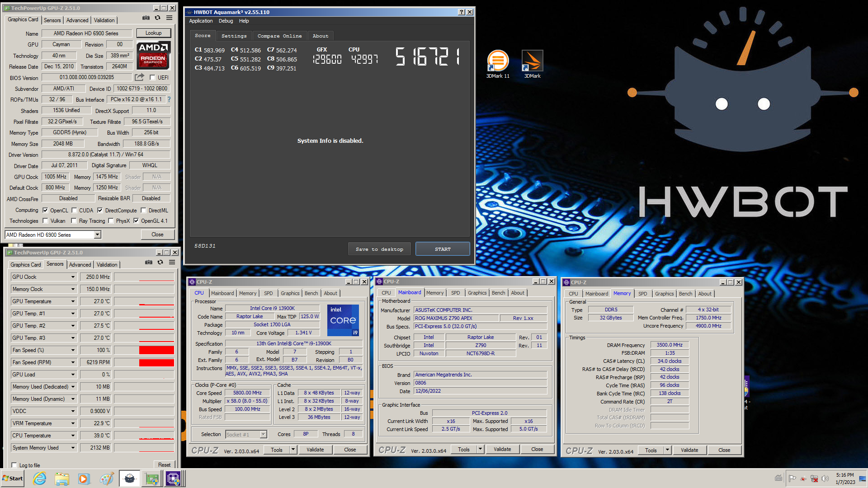The image size is (868, 488).
Task: Open Internet Explorer from the taskbar
Action: click(40, 479)
